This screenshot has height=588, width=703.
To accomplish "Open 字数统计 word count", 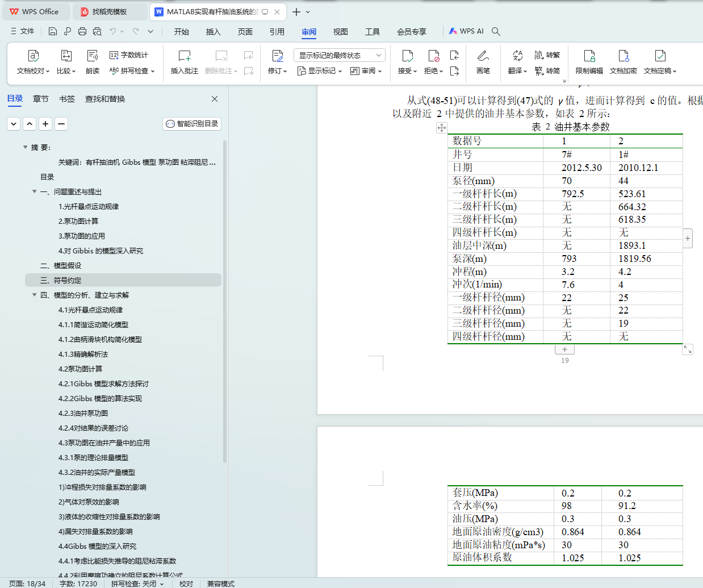I will 129,55.
